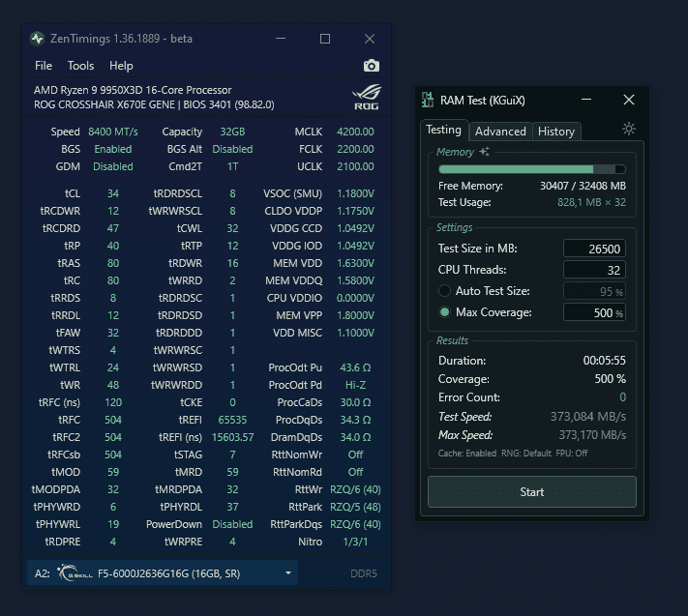Click the CPU Threads input field
The height and width of the screenshot is (616, 688).
[594, 270]
